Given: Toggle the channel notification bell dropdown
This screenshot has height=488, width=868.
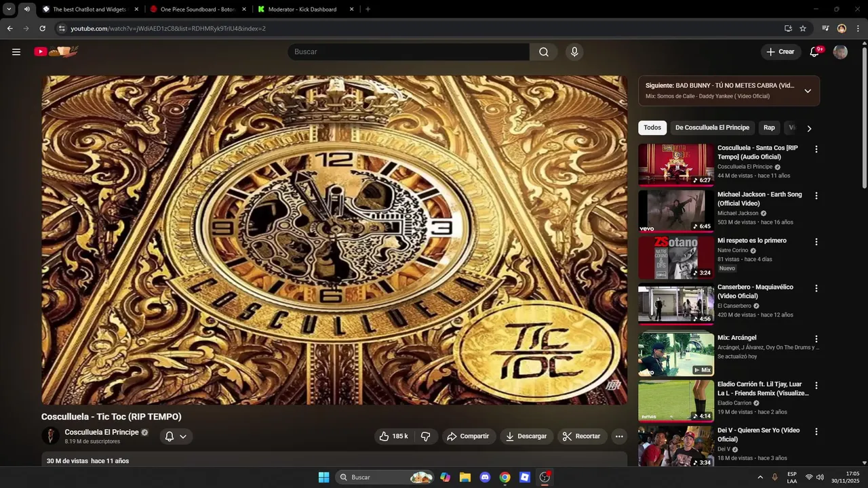Looking at the screenshot, I should 176,436.
